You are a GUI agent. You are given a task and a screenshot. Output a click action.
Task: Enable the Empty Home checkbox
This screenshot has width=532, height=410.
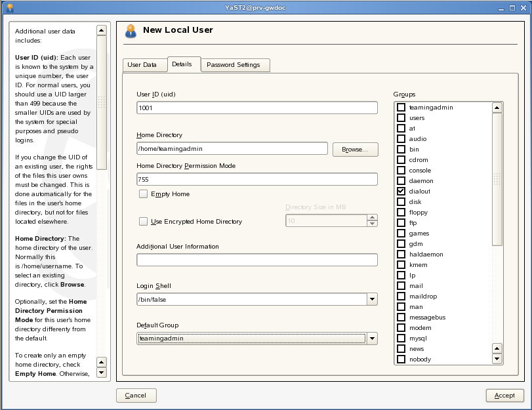(143, 194)
